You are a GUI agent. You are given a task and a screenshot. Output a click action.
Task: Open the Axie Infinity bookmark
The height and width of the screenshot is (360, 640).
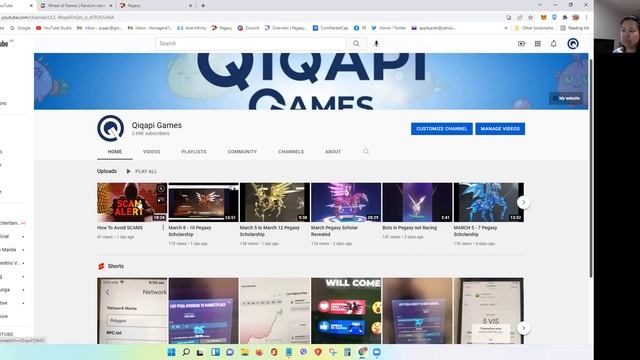(x=191, y=28)
